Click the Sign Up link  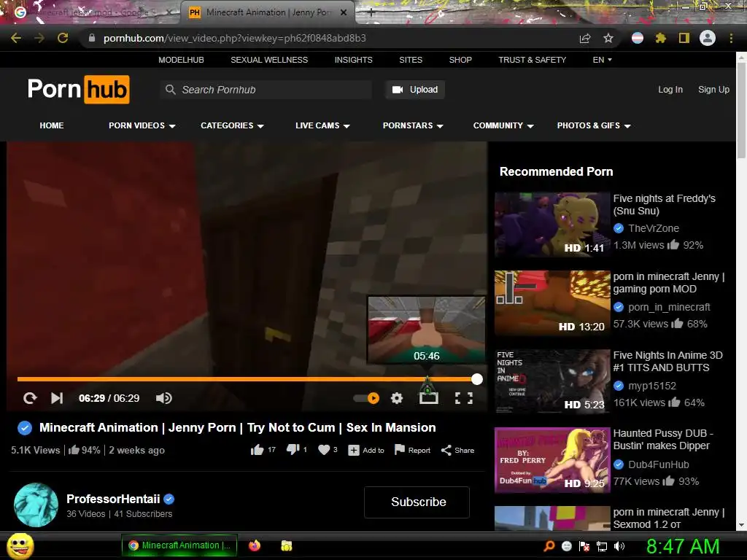coord(713,90)
